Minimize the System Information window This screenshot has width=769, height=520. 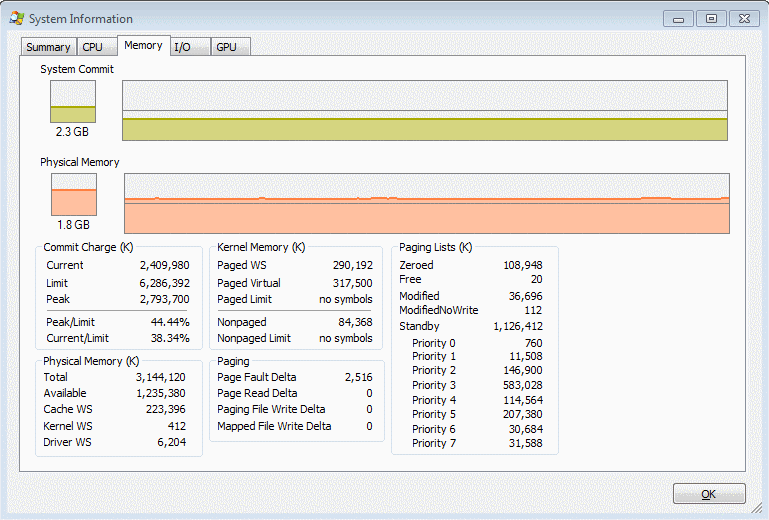(x=678, y=19)
